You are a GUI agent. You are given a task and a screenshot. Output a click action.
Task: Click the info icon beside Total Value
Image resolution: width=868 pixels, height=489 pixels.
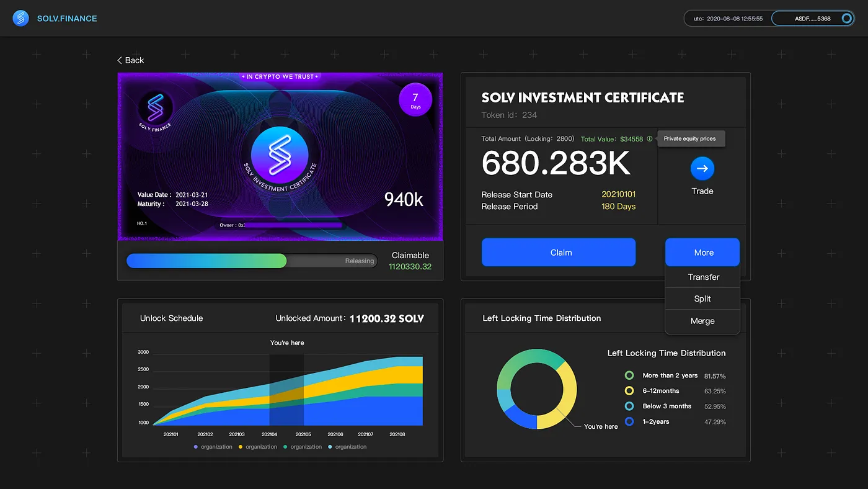point(649,139)
